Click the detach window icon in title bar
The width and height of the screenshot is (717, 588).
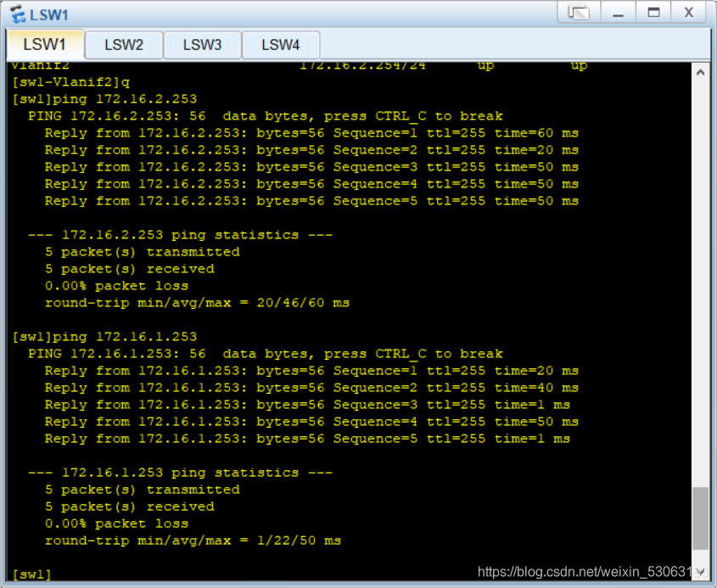click(x=579, y=12)
